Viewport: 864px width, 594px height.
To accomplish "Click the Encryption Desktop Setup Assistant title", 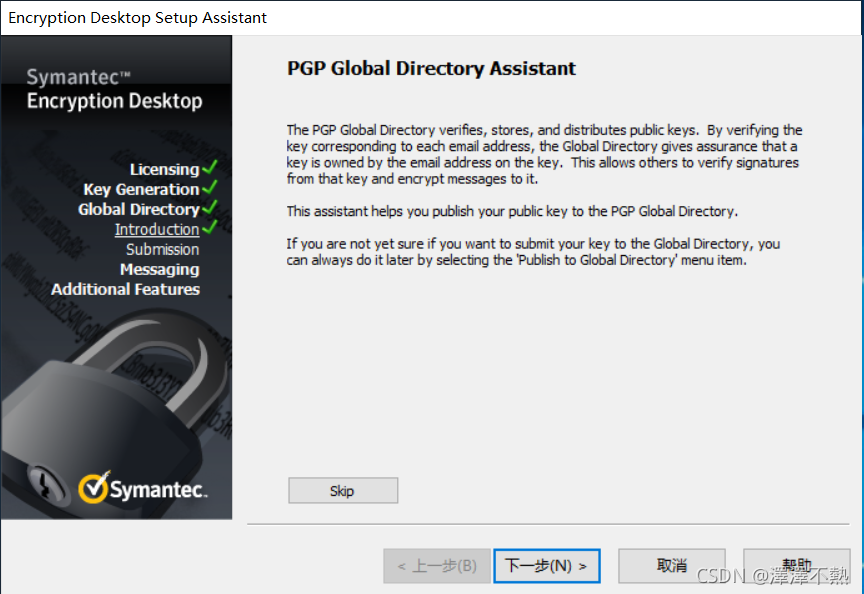I will coord(137,18).
